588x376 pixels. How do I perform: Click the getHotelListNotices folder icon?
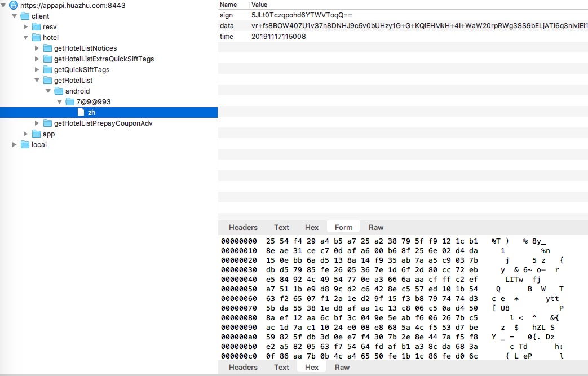[x=47, y=48]
